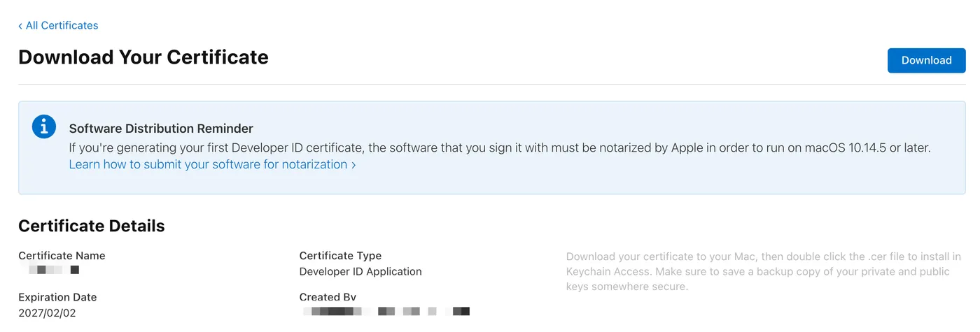Open the notarization submission help link

pyautogui.click(x=208, y=165)
